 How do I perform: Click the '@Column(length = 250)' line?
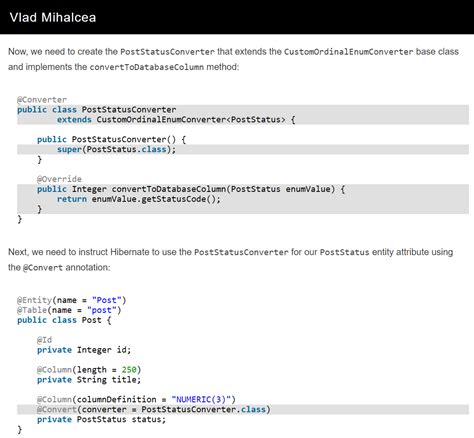coord(89,370)
